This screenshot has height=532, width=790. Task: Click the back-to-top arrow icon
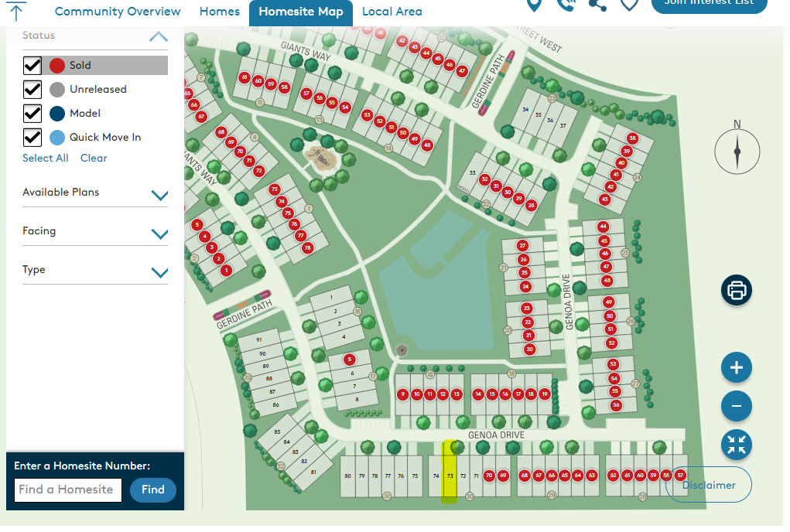(16, 11)
